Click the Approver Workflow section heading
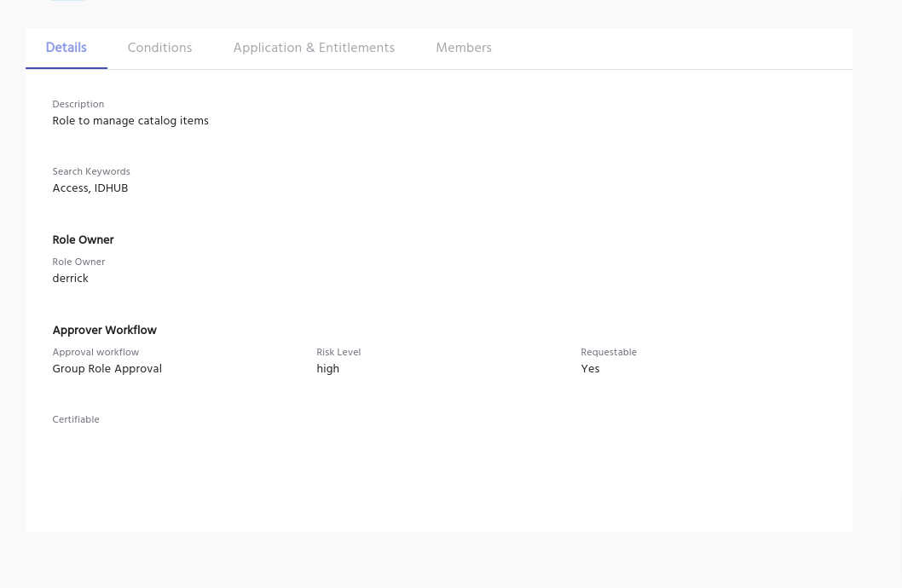The image size is (902, 588). [105, 331]
